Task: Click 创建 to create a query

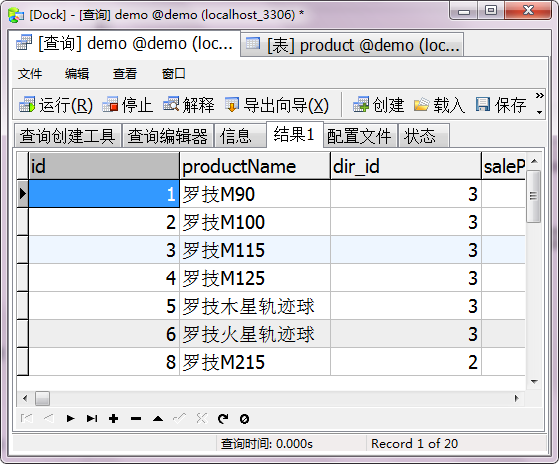Action: click(x=379, y=105)
